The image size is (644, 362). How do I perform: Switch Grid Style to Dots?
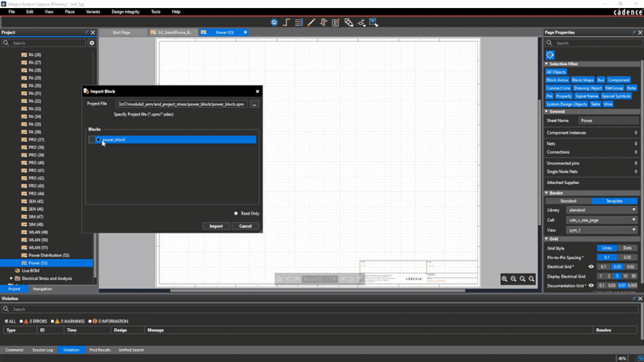coord(627,249)
